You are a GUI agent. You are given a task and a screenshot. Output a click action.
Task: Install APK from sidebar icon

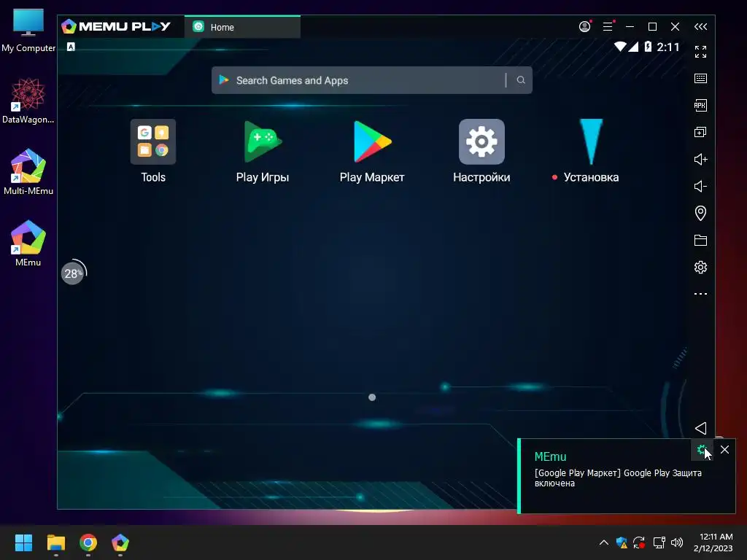click(700, 105)
